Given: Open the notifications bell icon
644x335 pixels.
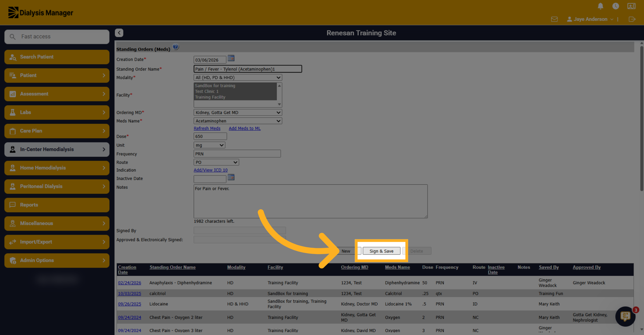Looking at the screenshot, I should [601, 6].
